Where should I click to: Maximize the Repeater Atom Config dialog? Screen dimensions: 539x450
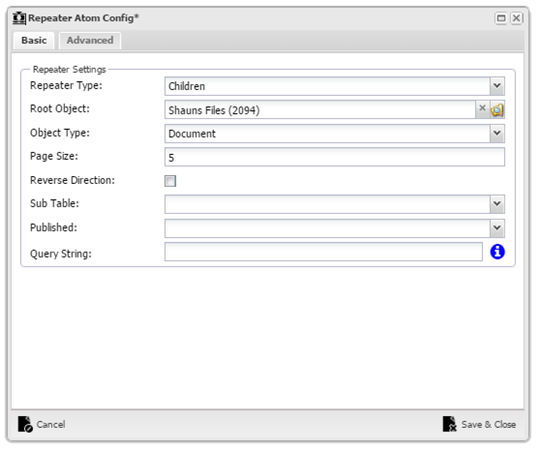[501, 18]
